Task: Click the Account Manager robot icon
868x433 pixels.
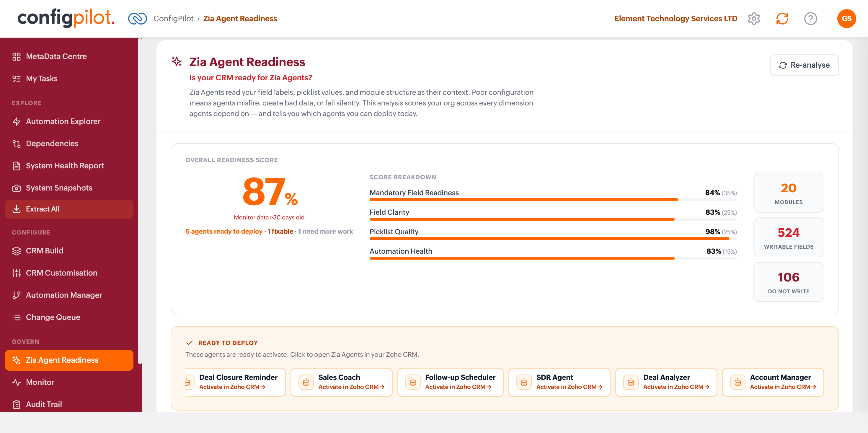Action: (738, 382)
